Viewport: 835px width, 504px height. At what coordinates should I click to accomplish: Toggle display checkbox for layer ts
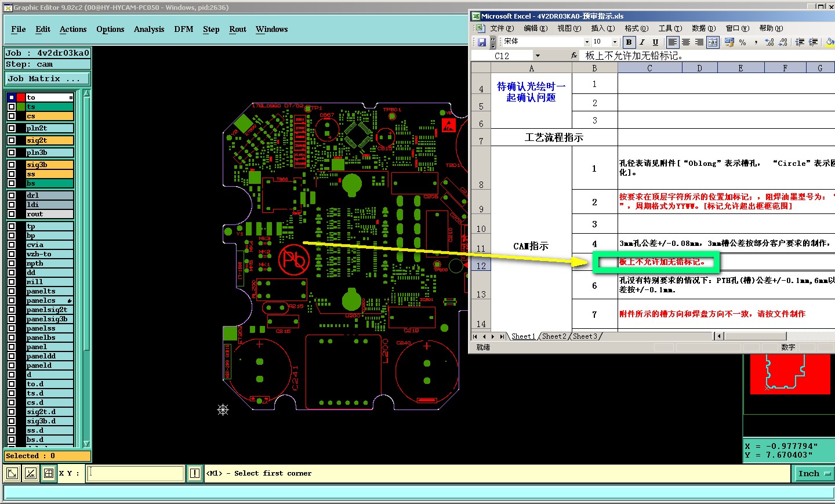pyautogui.click(x=12, y=107)
